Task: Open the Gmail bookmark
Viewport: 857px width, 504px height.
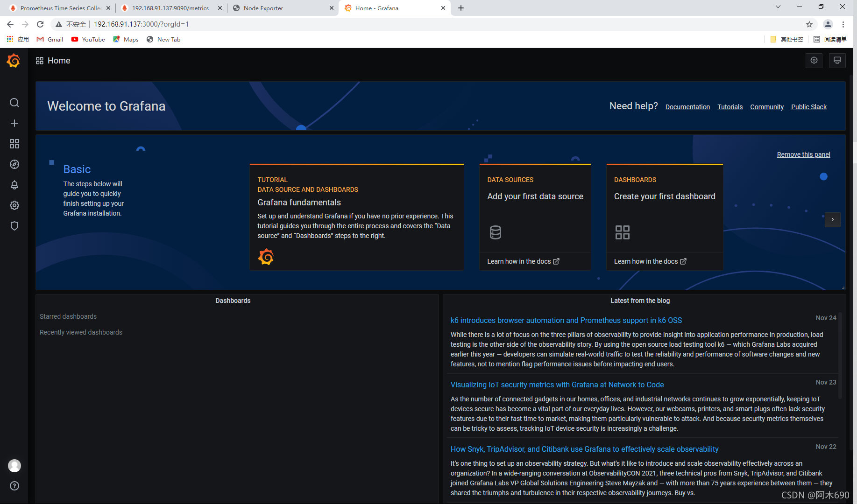Action: coord(50,39)
